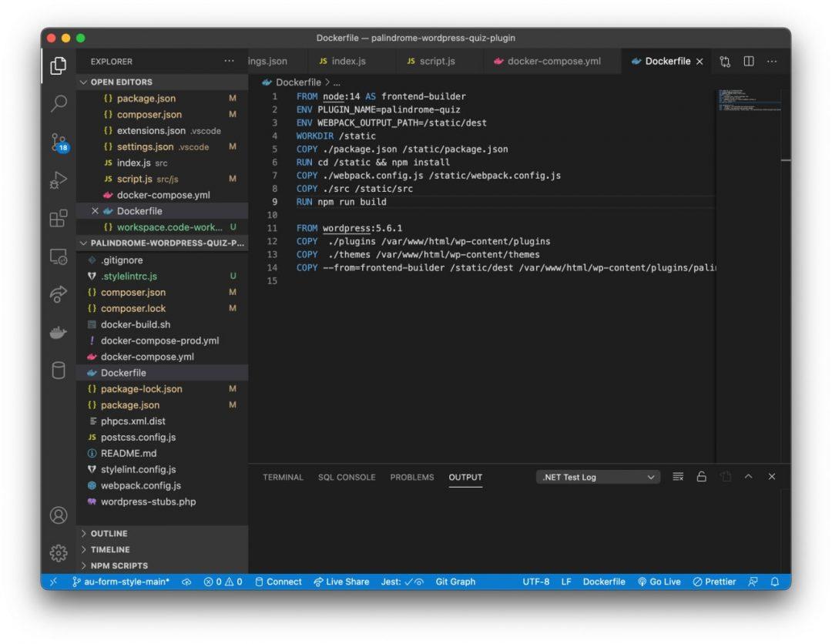Toggle Prettier in the status bar
This screenshot has height=644, width=832.
[x=714, y=582]
